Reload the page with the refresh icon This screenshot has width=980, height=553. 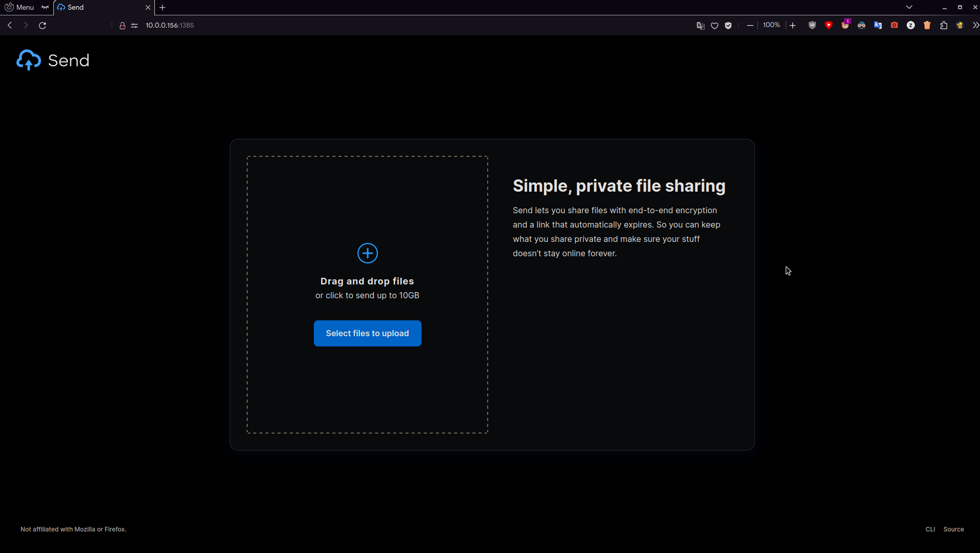(x=43, y=25)
